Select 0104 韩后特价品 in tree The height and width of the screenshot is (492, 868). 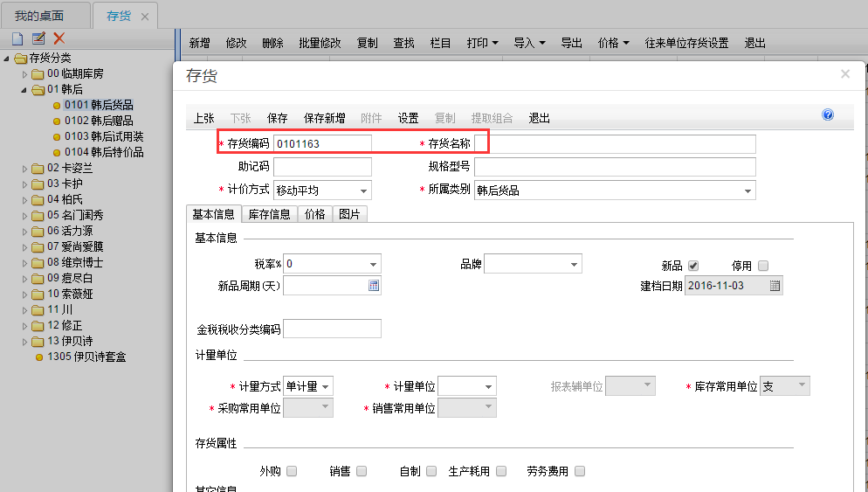click(104, 152)
